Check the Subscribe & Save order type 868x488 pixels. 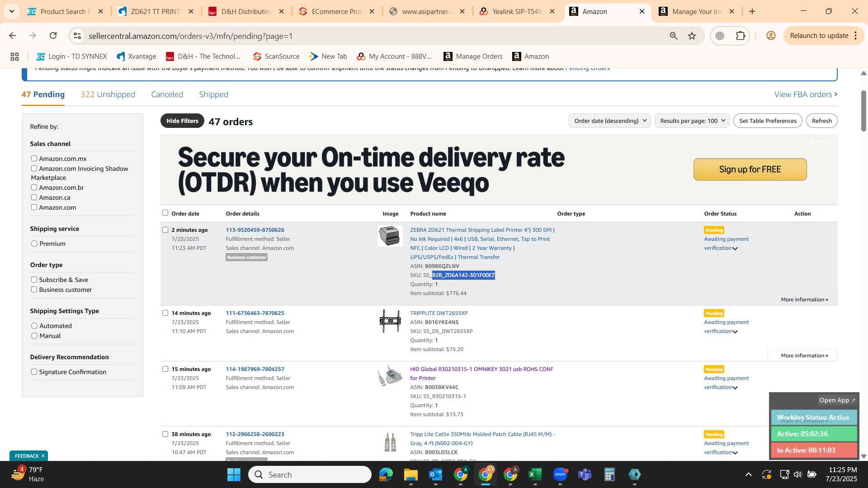(x=34, y=280)
